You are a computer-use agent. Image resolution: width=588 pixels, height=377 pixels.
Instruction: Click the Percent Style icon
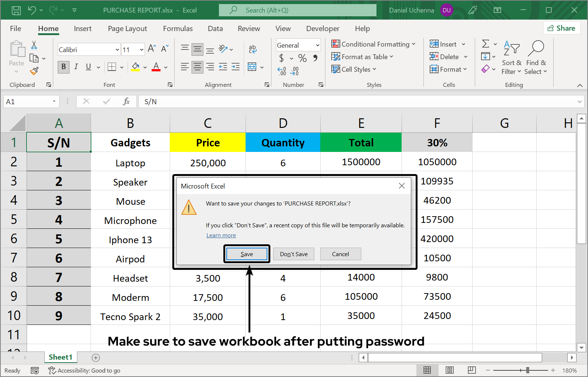[x=302, y=58]
